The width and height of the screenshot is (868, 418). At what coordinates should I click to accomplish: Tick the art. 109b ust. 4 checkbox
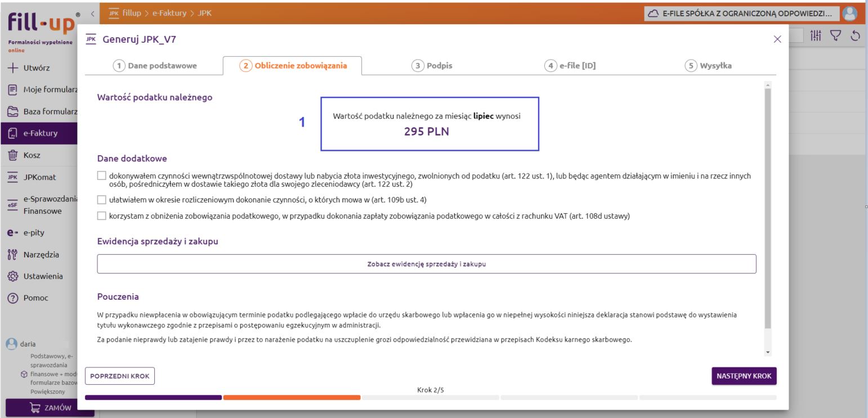101,200
